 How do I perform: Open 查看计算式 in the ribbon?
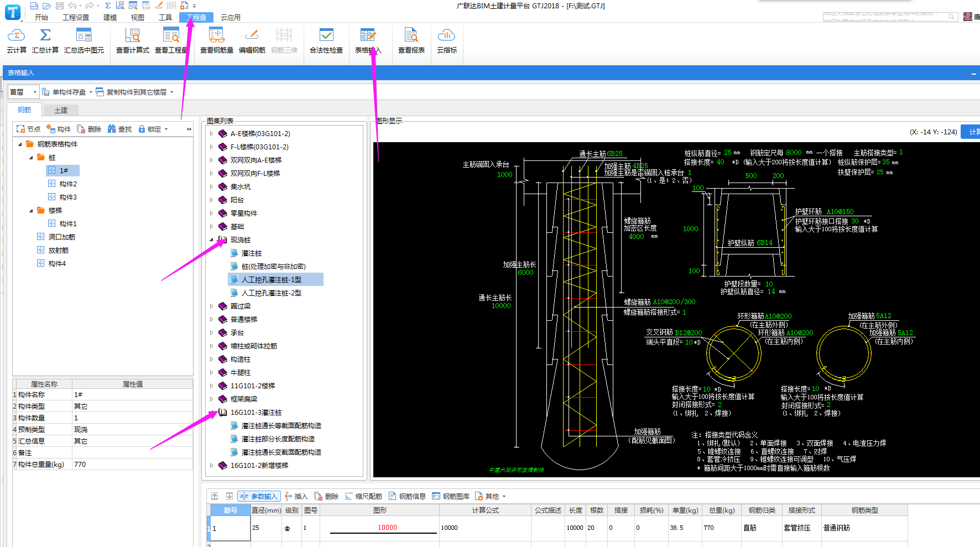133,41
